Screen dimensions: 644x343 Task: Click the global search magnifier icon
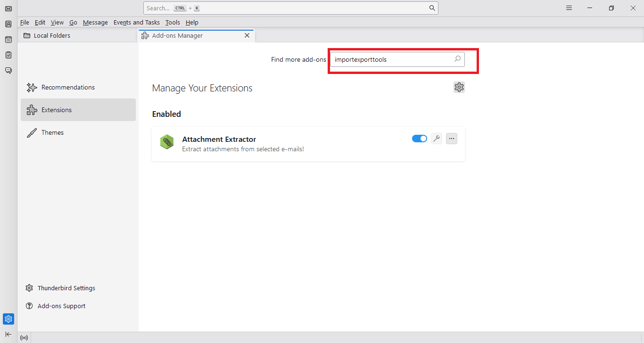(432, 8)
